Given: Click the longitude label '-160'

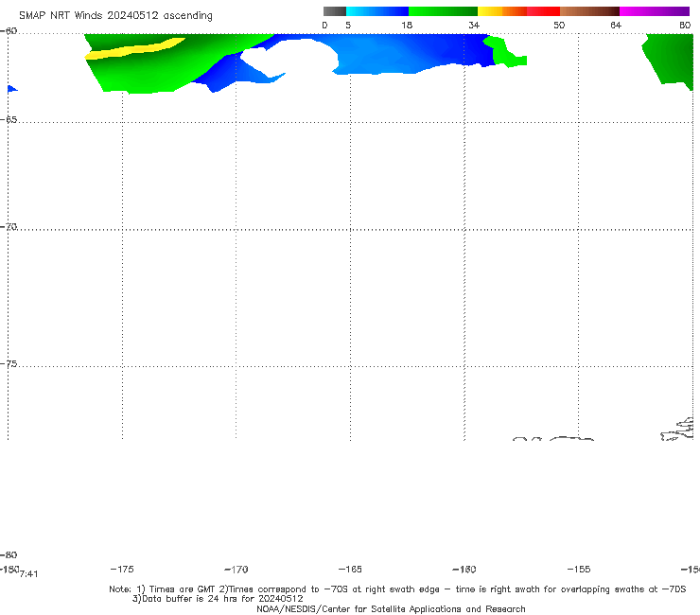Looking at the screenshot, I should (x=464, y=569).
